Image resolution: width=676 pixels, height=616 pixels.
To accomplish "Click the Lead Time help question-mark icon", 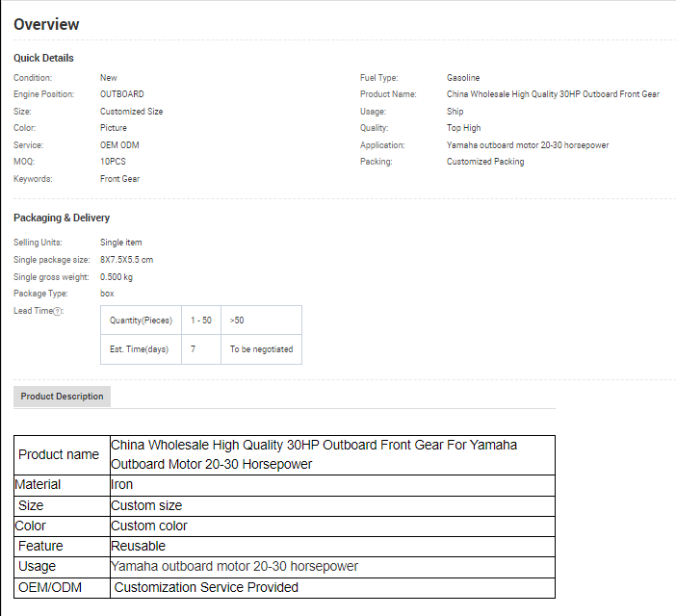I will click(58, 311).
